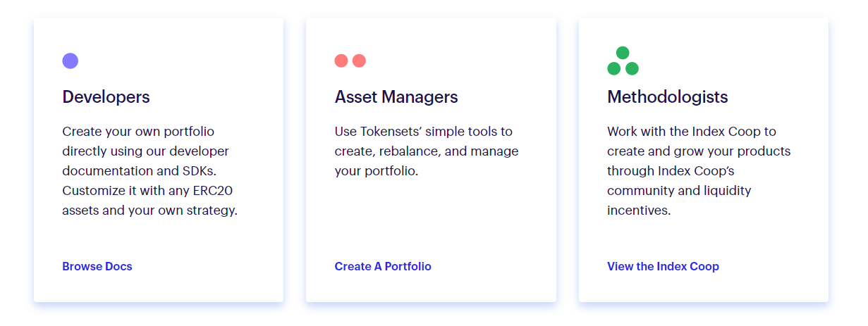The height and width of the screenshot is (326, 868).
Task: Click the Methodologists card heading
Action: coord(668,96)
